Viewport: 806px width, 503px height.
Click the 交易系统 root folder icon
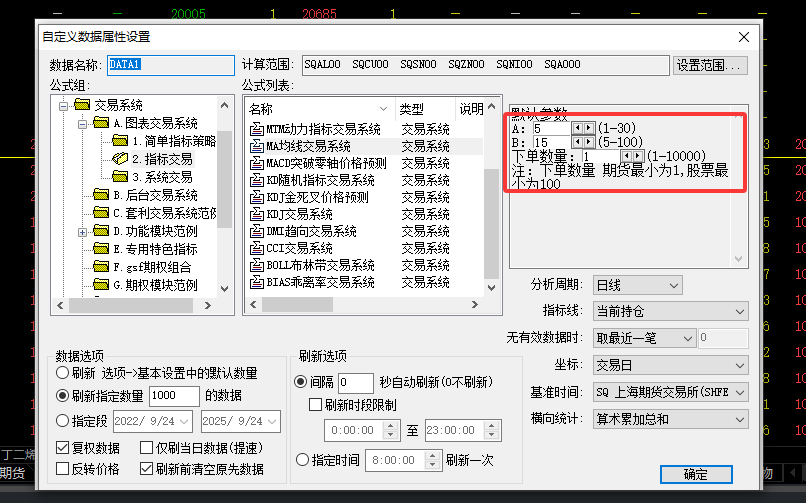[82, 105]
